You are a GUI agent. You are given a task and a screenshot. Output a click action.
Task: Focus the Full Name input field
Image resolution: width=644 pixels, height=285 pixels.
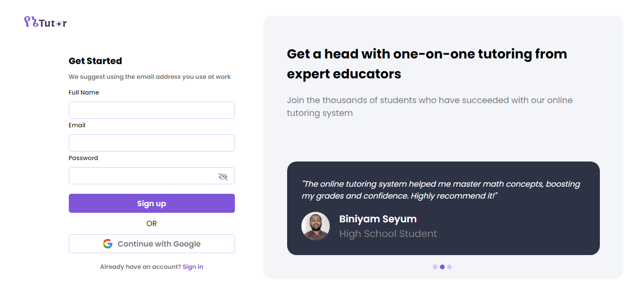(151, 110)
